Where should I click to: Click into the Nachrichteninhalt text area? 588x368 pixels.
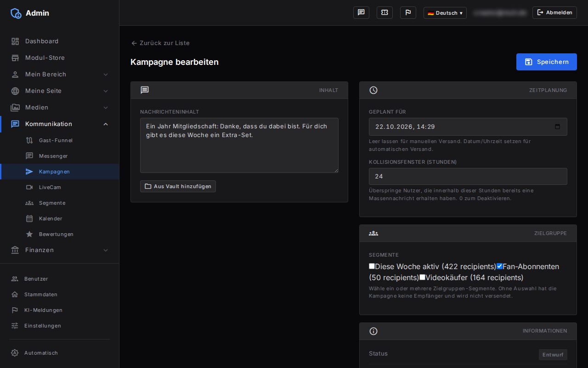pos(239,145)
